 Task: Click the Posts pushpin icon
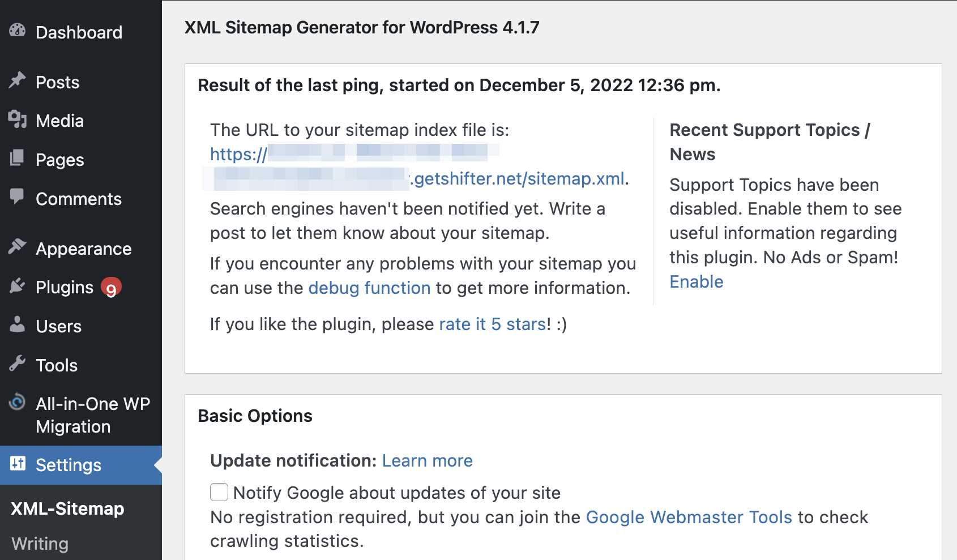[x=18, y=80]
